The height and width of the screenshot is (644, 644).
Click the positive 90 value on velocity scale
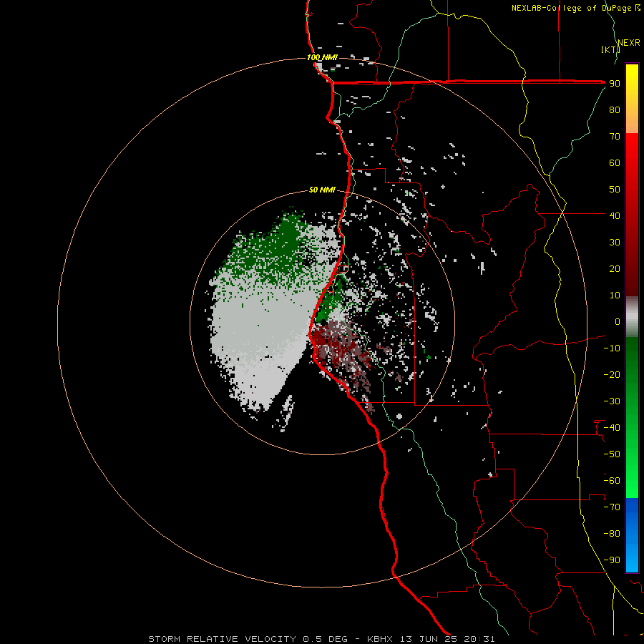(x=615, y=84)
